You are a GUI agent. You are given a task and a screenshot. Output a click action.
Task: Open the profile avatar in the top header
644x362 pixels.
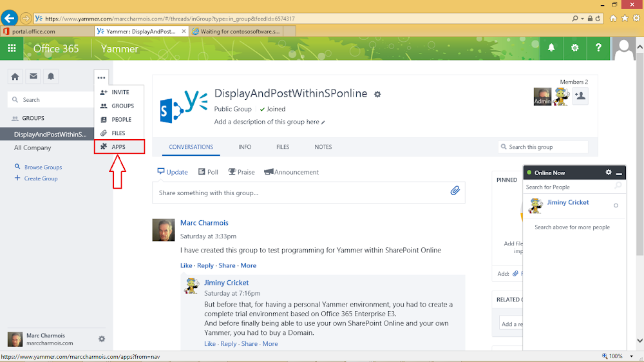coord(624,49)
